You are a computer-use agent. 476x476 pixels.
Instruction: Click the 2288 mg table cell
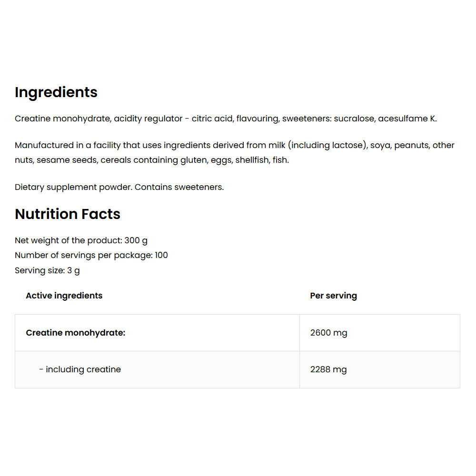pos(328,369)
